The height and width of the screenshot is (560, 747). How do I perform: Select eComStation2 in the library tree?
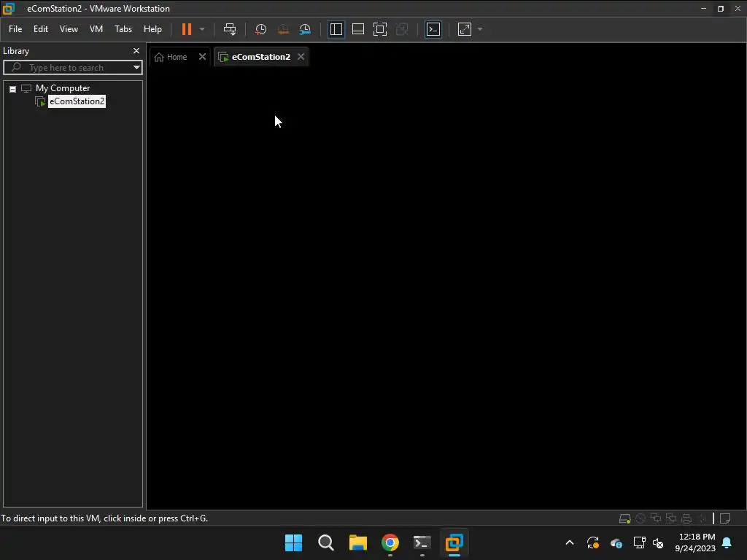point(77,101)
